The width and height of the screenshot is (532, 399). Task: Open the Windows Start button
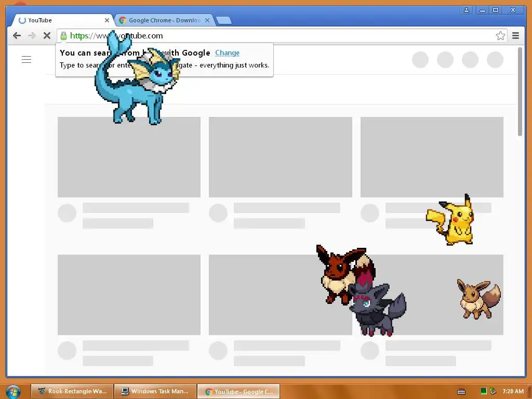[13, 392]
